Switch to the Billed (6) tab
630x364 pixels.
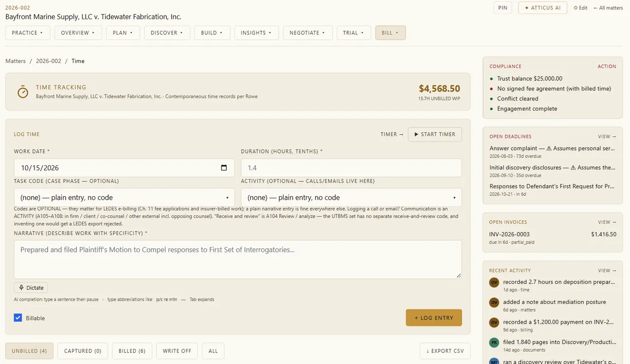pyautogui.click(x=132, y=351)
